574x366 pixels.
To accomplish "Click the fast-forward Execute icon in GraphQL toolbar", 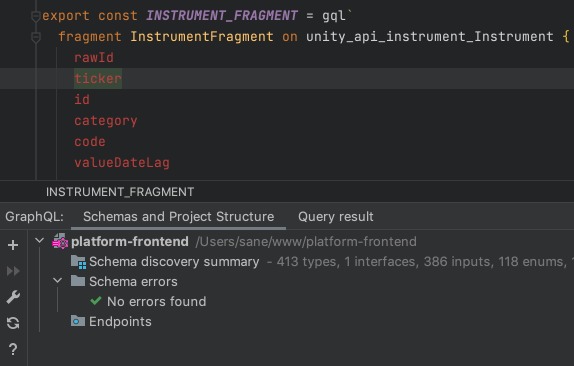I will pos(13,271).
